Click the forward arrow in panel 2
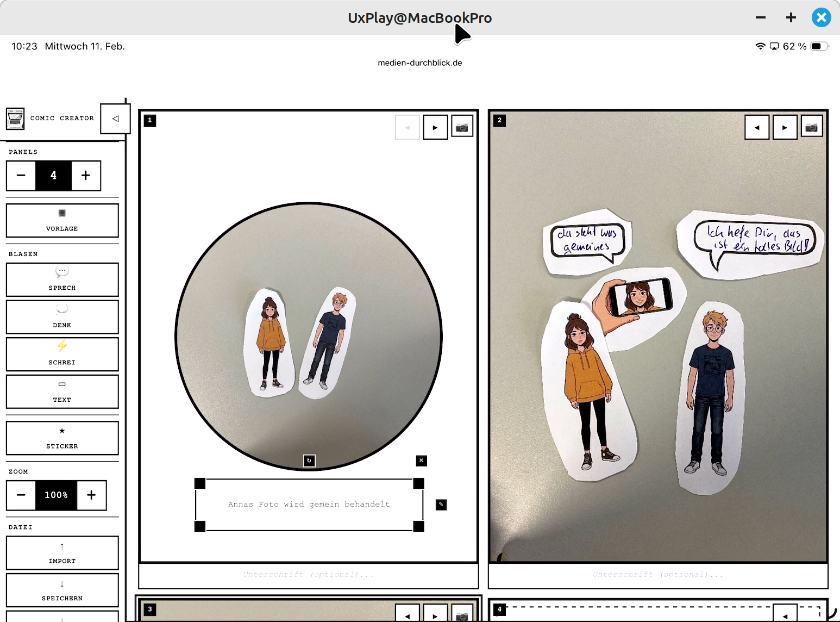The image size is (840, 622). click(785, 127)
